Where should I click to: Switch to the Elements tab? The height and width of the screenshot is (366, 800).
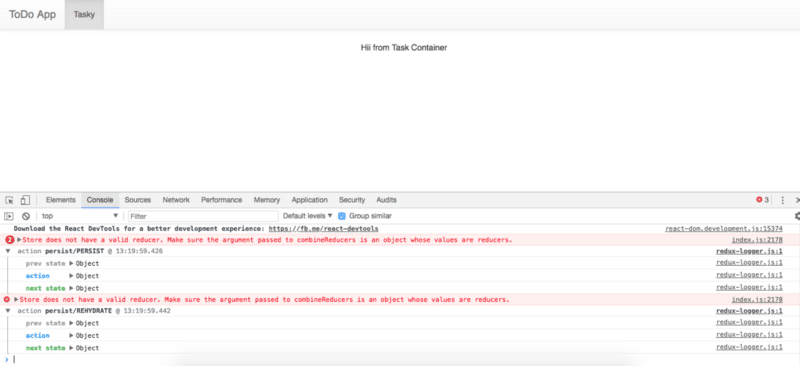coord(61,200)
